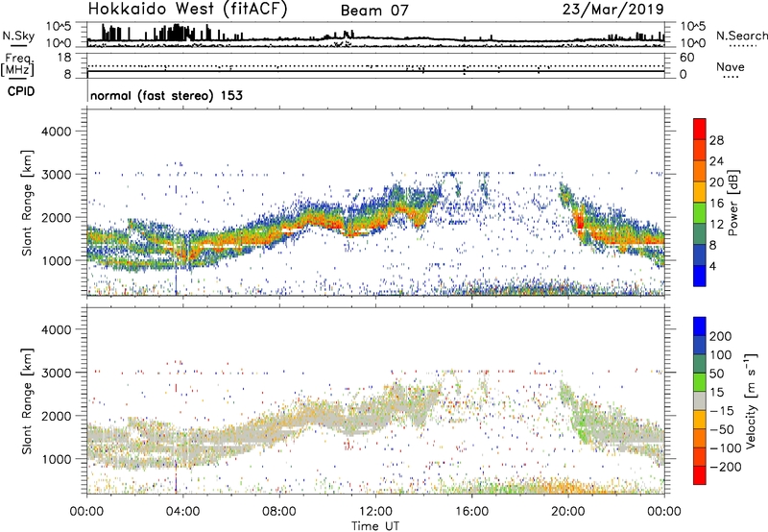Click the '4000' tick of the power panel
Screen dimensions: 768x532
click(57, 132)
